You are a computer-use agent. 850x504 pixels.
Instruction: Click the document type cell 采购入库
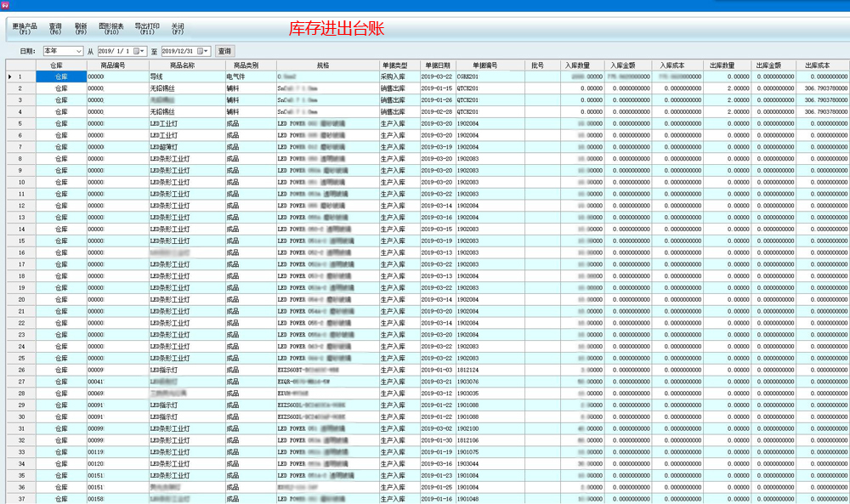click(x=399, y=76)
